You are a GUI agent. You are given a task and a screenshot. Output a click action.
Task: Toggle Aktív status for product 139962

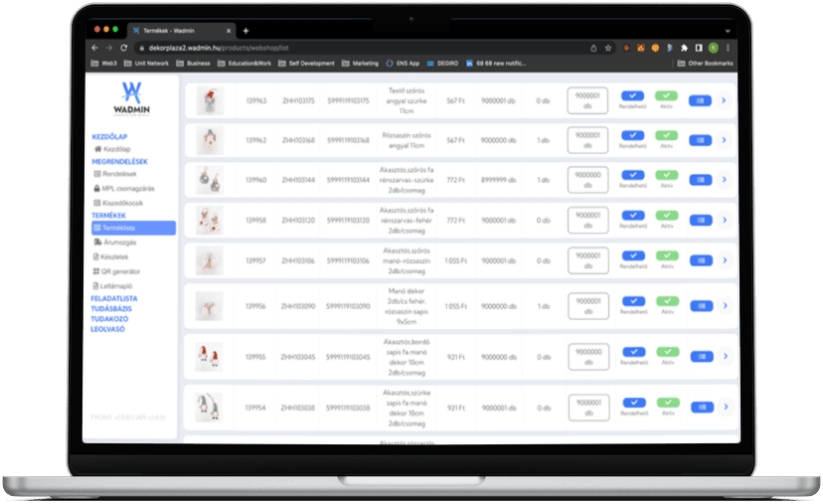pos(666,135)
